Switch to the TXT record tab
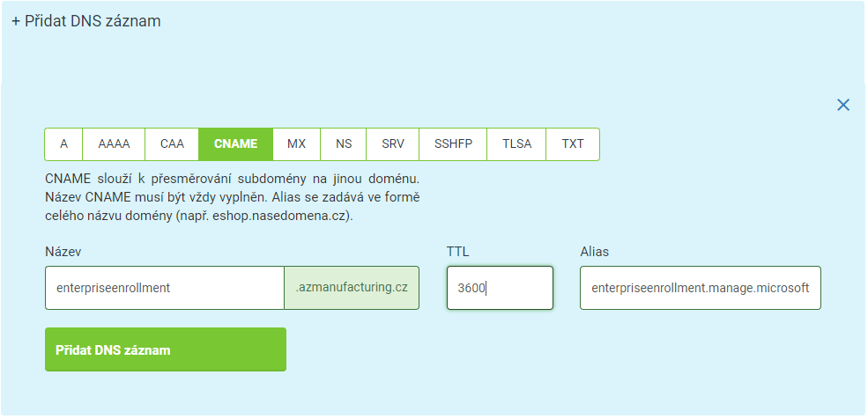This screenshot has height=419, width=868. pyautogui.click(x=573, y=144)
